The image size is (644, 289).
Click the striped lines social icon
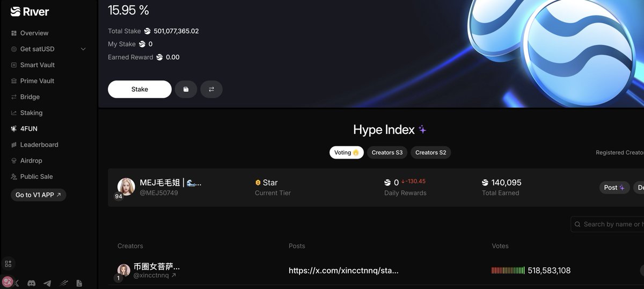tap(63, 283)
